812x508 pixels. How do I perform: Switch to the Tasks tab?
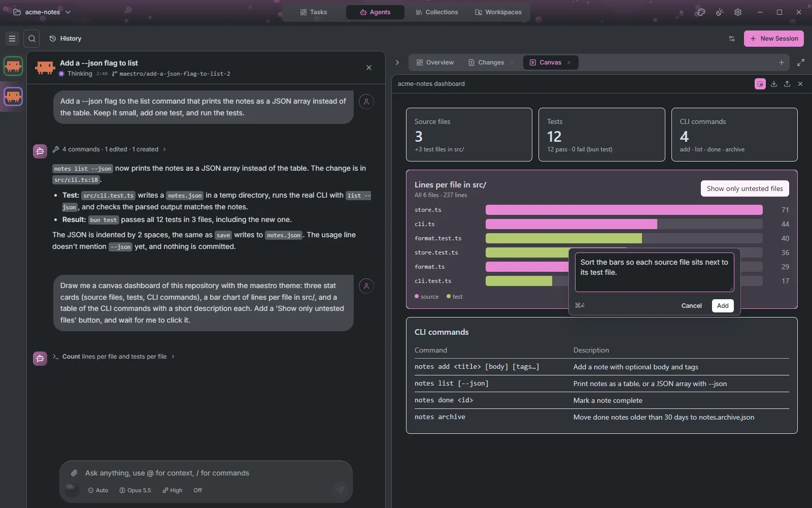(314, 12)
